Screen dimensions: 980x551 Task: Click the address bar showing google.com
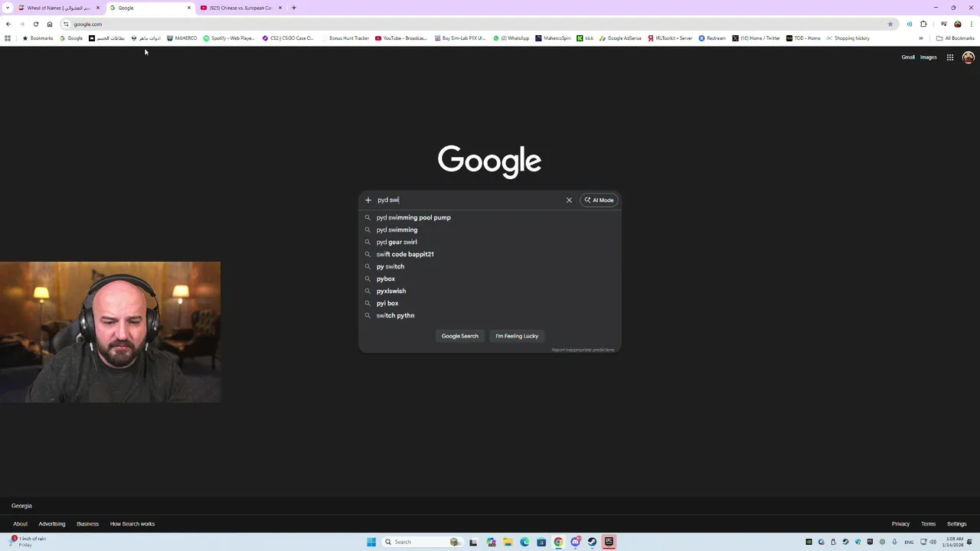click(475, 24)
